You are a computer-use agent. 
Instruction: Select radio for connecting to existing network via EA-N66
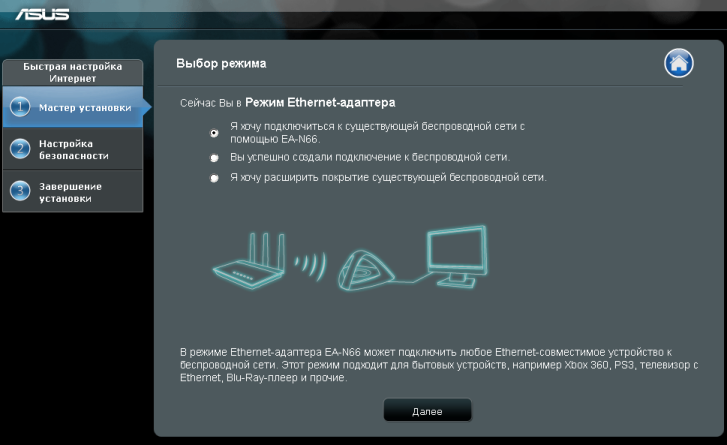click(x=214, y=133)
